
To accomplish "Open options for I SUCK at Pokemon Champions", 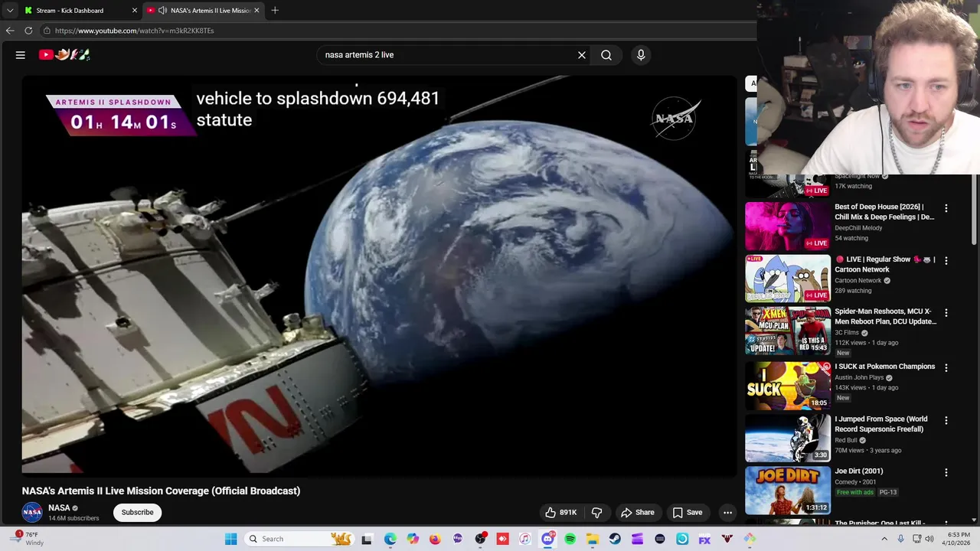I will (x=946, y=367).
